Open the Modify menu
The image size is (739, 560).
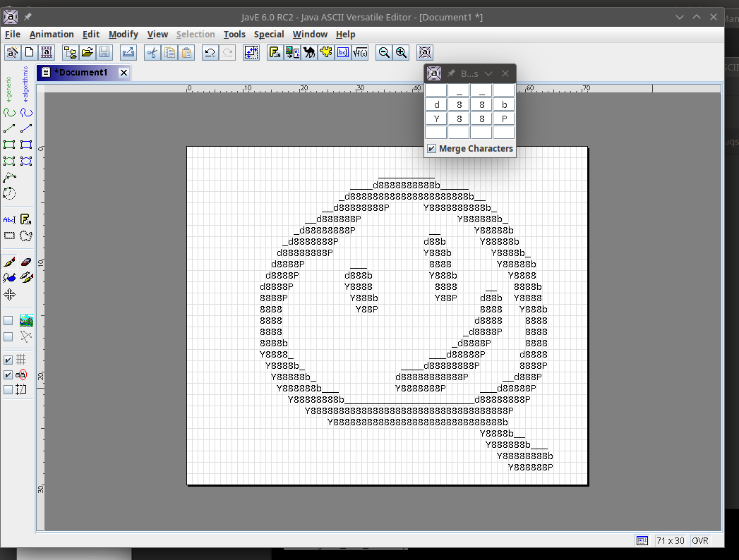pyautogui.click(x=124, y=35)
